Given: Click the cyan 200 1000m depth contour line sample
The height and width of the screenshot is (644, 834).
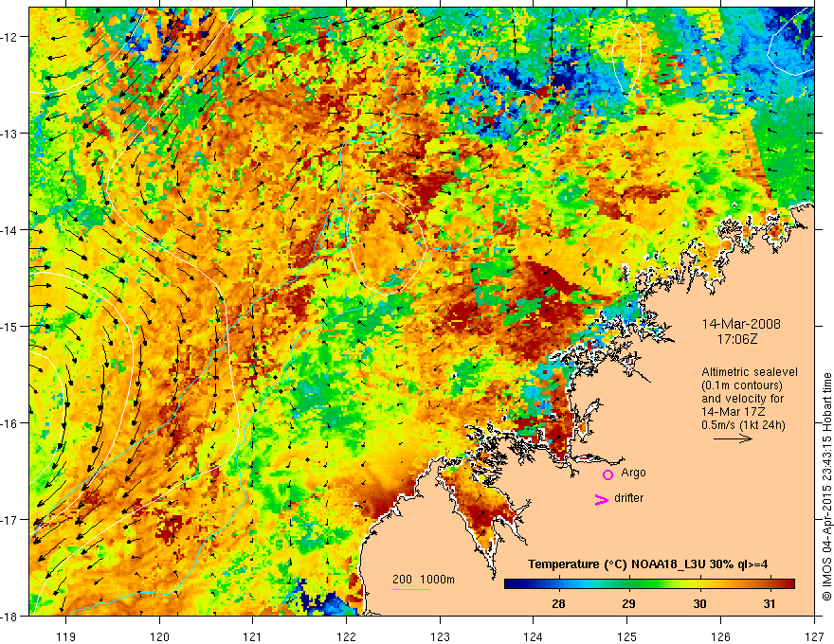Looking at the screenshot, I should pos(410,589).
